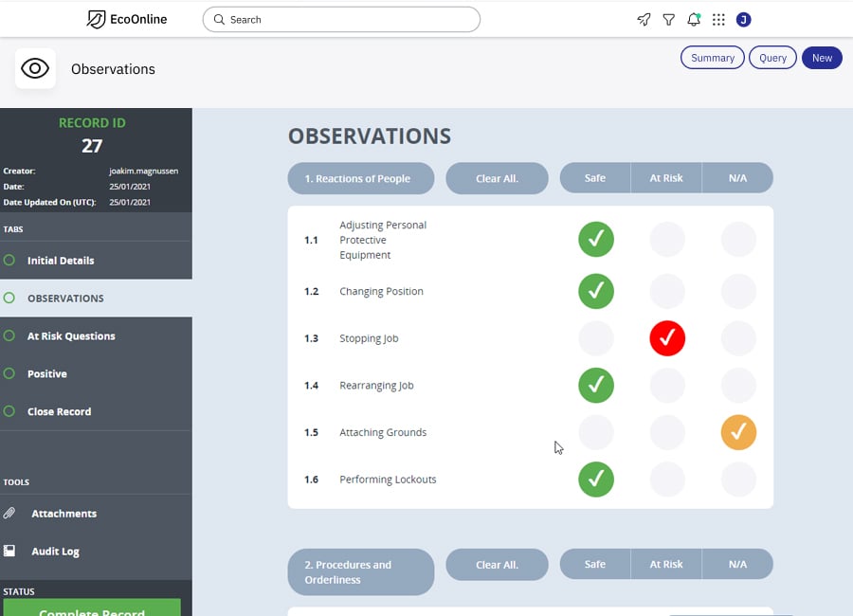The width and height of the screenshot is (853, 616).
Task: Mark Stopping Job as Safe
Action: pos(596,338)
